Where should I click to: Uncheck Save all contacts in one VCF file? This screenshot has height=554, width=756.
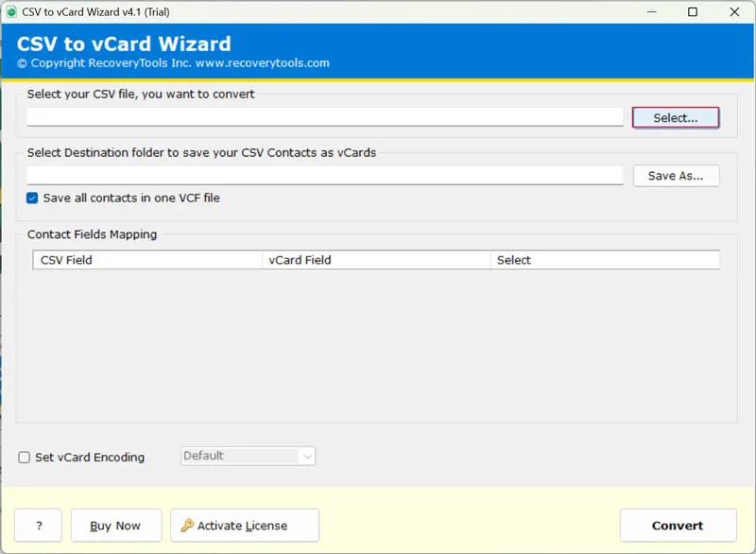point(33,199)
